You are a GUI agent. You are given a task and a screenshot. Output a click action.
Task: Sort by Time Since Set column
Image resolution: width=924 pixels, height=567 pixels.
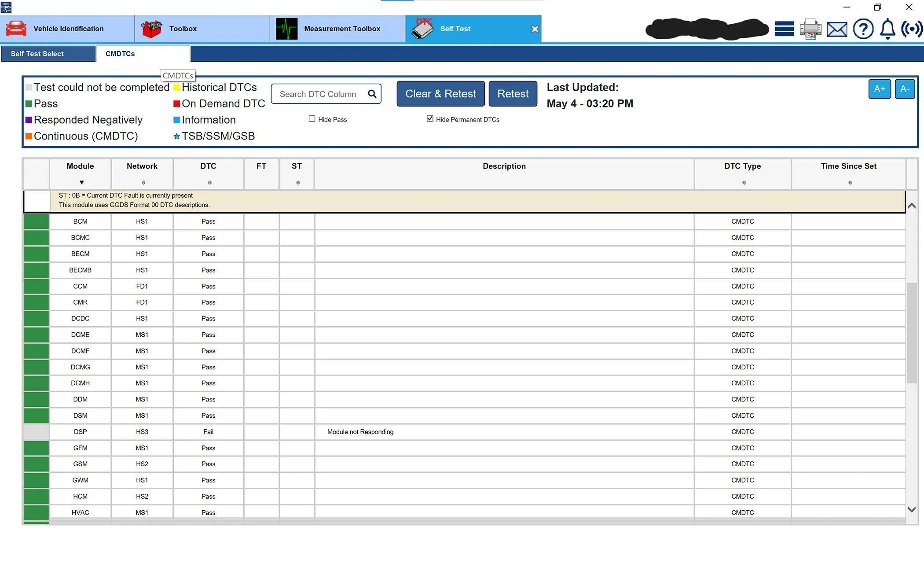click(850, 183)
